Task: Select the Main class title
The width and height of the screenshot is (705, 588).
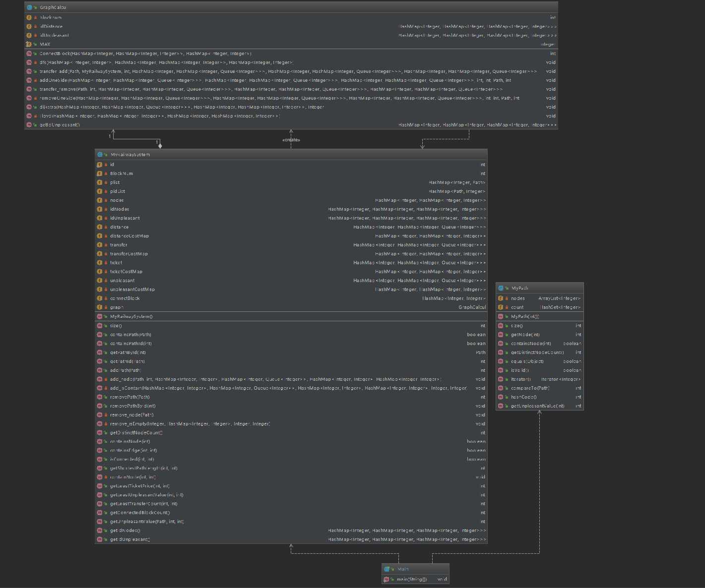Action: [403, 569]
